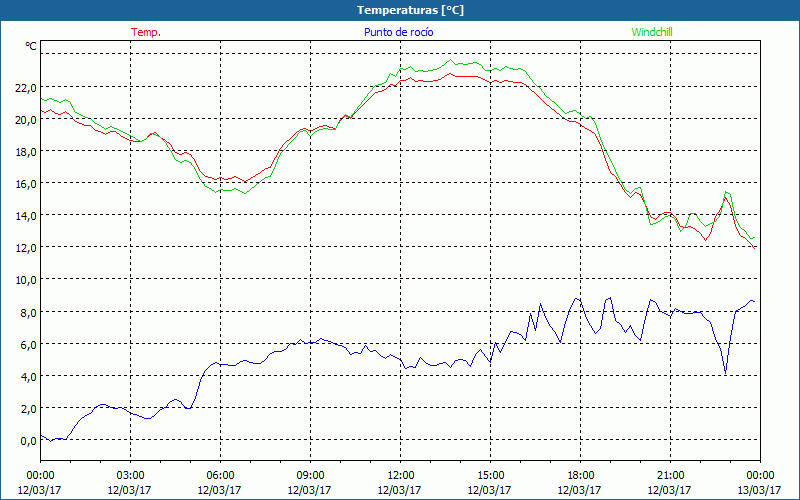The image size is (800, 500).
Task: Click the 8,0 y-axis value
Action: click(x=31, y=312)
